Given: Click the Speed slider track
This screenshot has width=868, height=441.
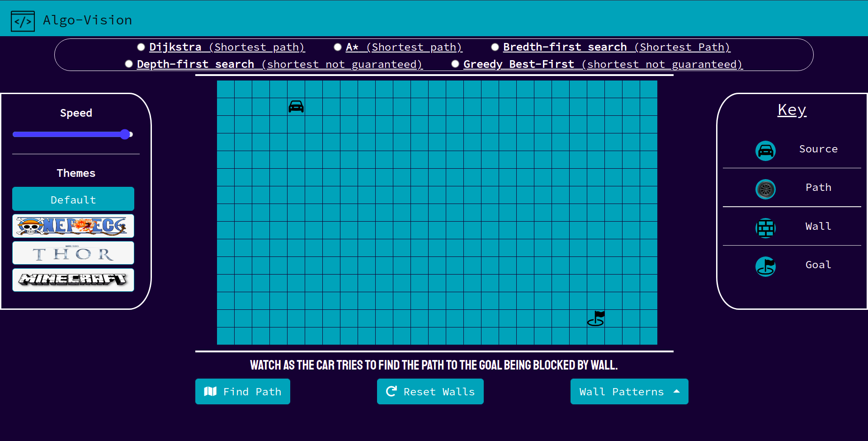Looking at the screenshot, I should point(68,134).
